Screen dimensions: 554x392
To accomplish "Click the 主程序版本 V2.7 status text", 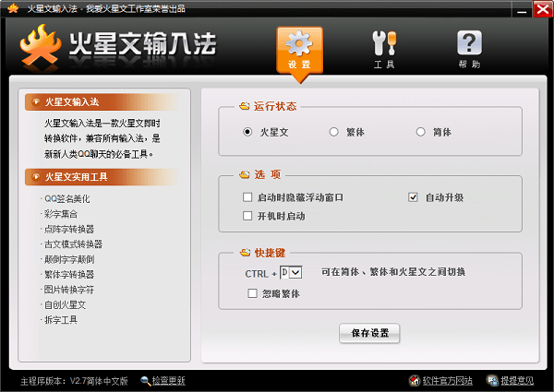I will pyautogui.click(x=74, y=381).
